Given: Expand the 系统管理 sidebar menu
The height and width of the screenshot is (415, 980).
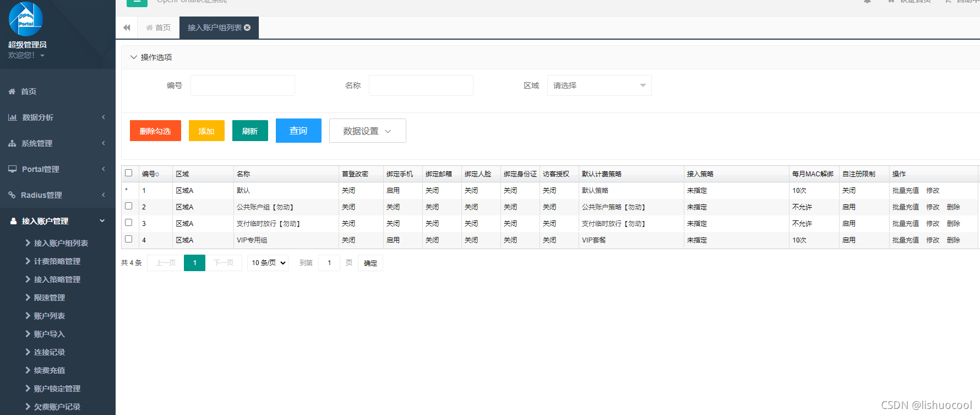Looking at the screenshot, I should 103,143.
